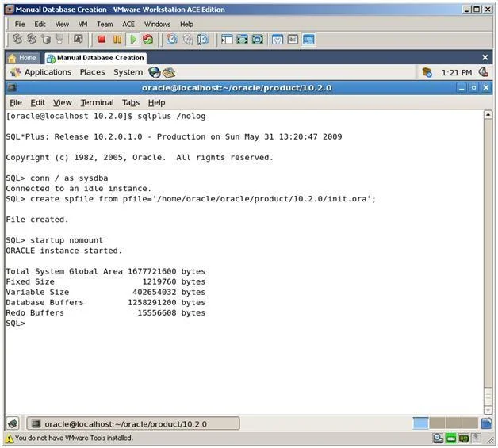The height and width of the screenshot is (448, 498).
Task: Click the red Power Off button in VMware toolbar
Action: click(102, 40)
